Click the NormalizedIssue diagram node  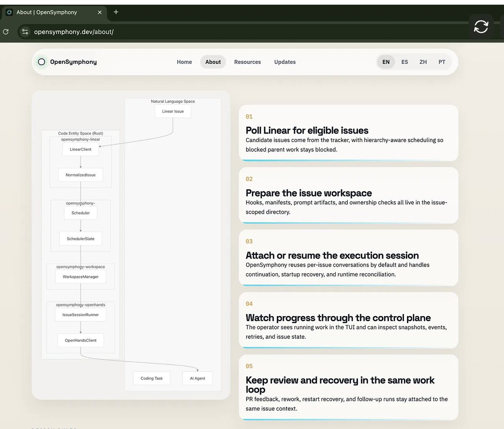(81, 175)
